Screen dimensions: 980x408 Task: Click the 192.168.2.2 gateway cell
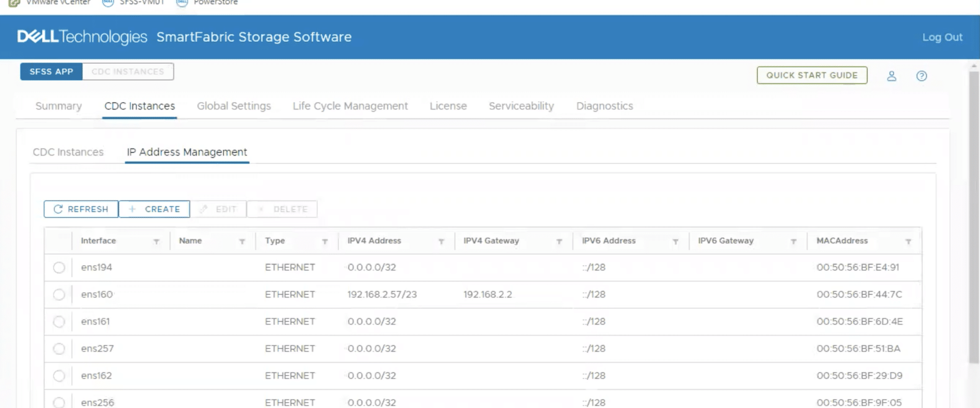[x=488, y=294]
